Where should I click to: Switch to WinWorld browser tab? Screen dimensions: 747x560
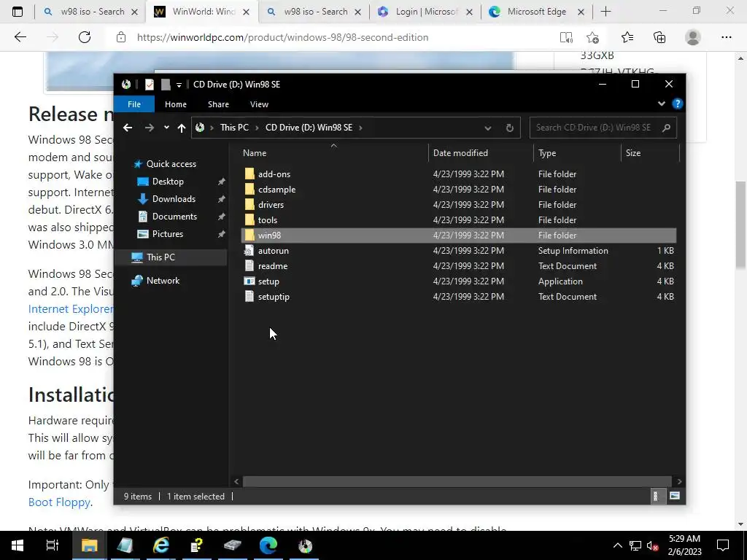[201, 12]
